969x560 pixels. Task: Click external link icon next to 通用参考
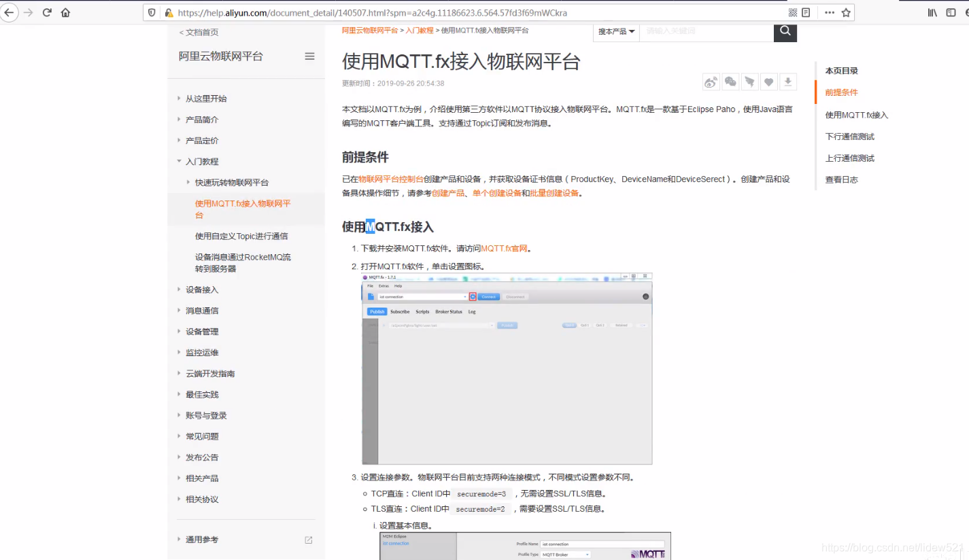[308, 540]
